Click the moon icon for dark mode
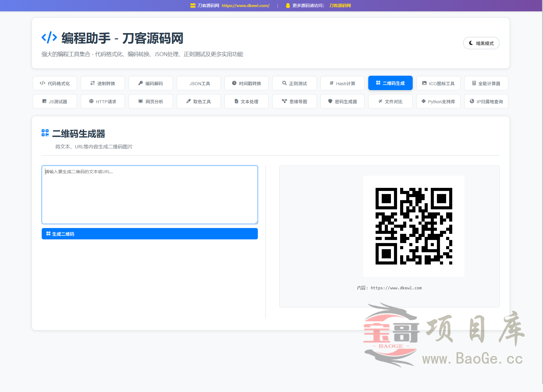This screenshot has height=392, width=543. click(471, 43)
